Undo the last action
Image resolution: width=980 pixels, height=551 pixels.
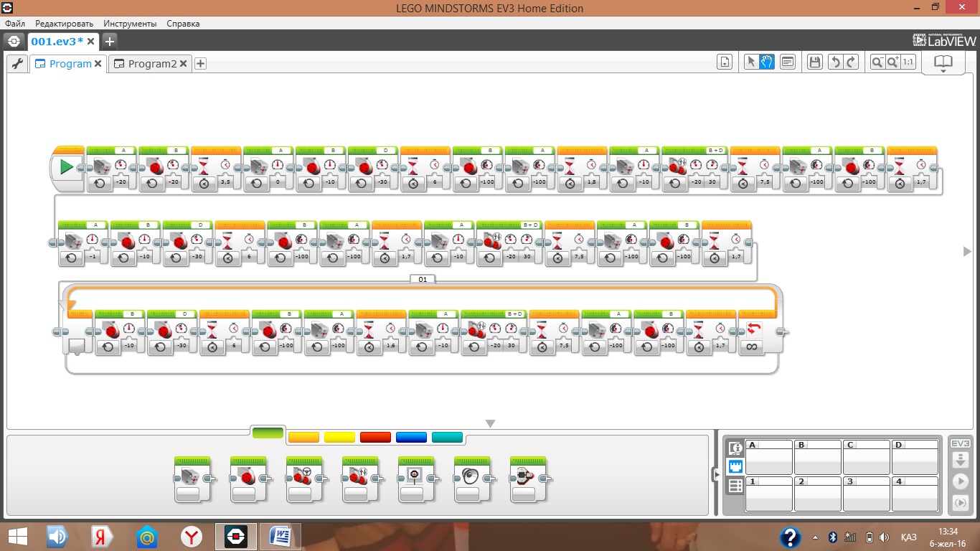click(835, 62)
